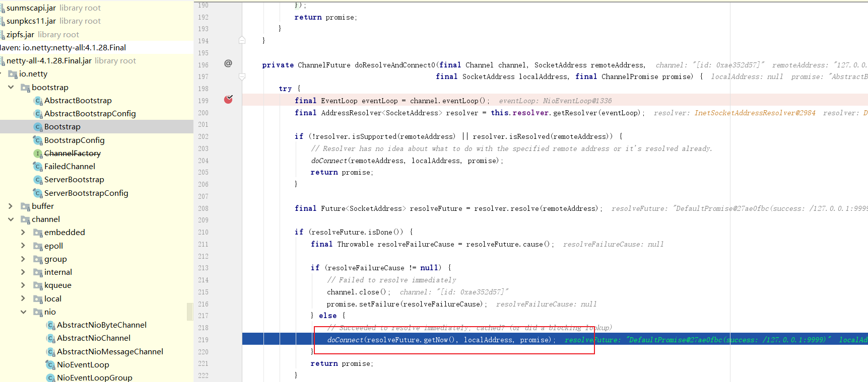Screen dimensions: 868x382
Task: Collapse the bootstrap package folder
Action: tap(11, 87)
